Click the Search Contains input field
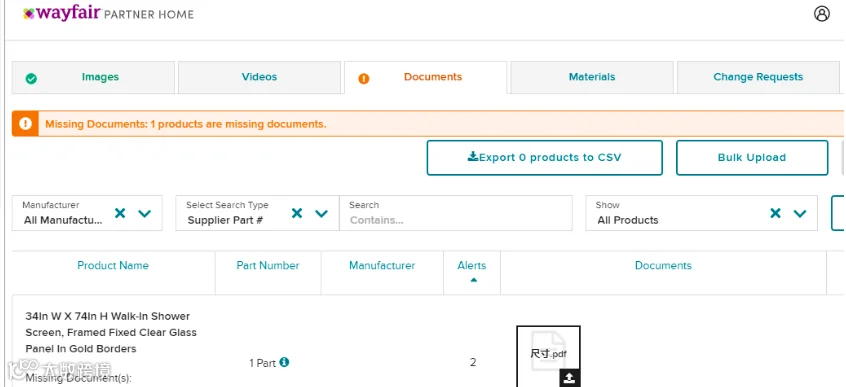846x387 pixels. pos(456,213)
